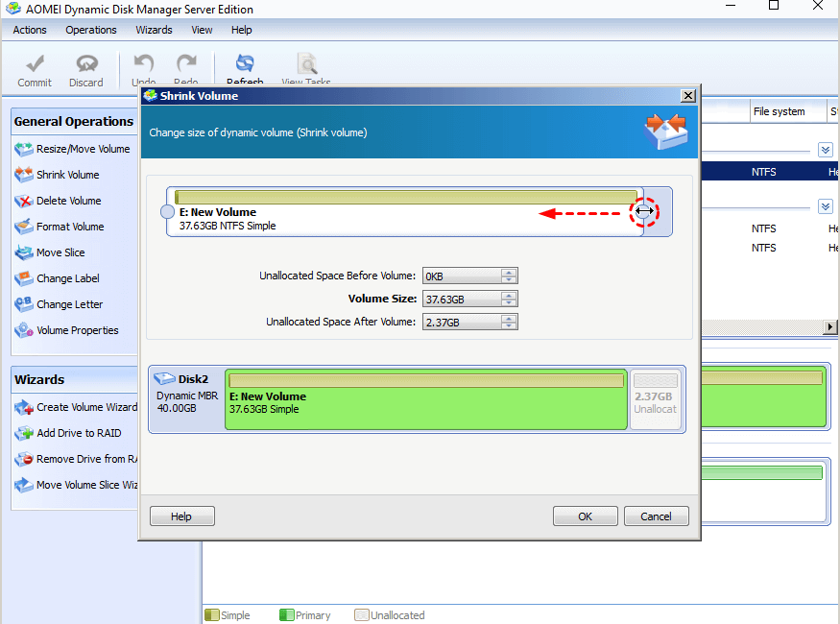Confirm shrink with OK button
Image resolution: width=840 pixels, height=624 pixels.
[x=585, y=516]
